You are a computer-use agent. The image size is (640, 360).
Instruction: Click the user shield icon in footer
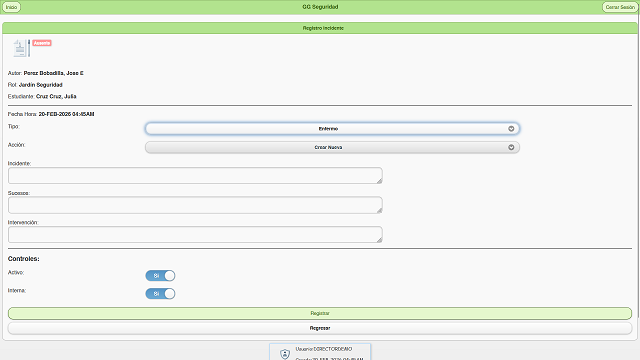point(285,354)
